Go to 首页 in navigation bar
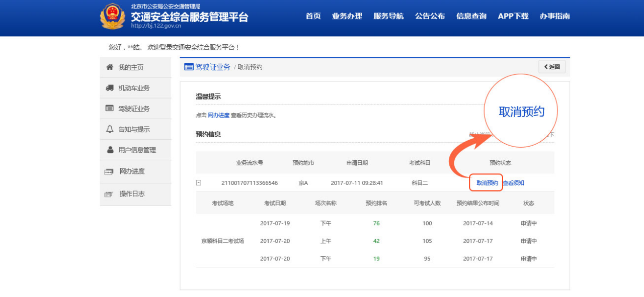This screenshot has width=644, height=297. point(313,16)
